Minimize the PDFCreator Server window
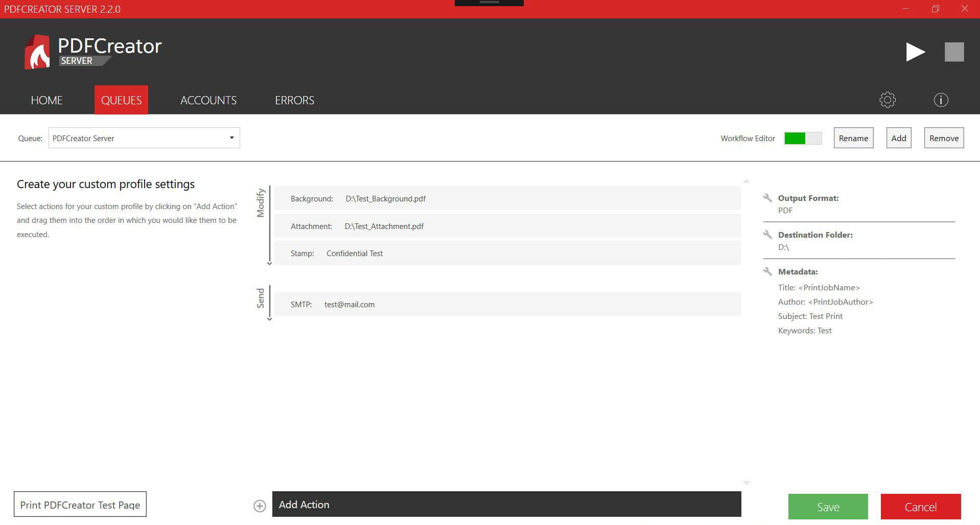The width and height of the screenshot is (980, 525). pyautogui.click(x=905, y=9)
